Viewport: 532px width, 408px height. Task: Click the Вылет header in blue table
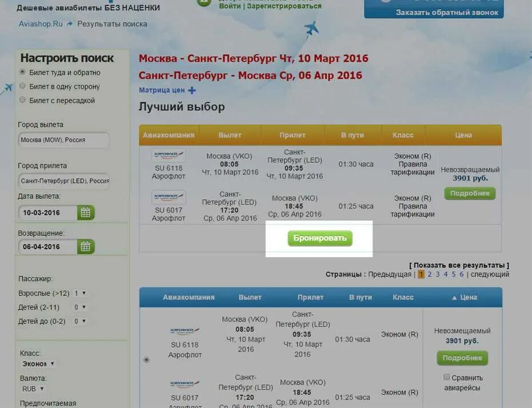point(250,298)
